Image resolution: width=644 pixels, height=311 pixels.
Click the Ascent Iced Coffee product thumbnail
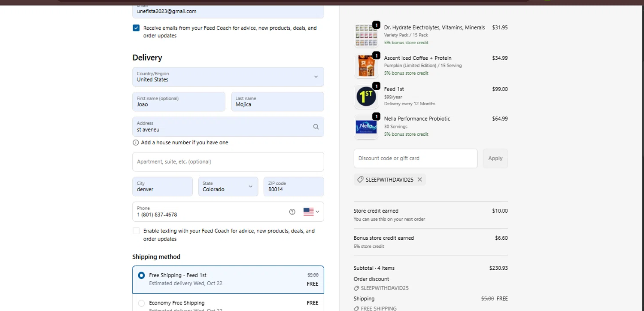point(366,66)
